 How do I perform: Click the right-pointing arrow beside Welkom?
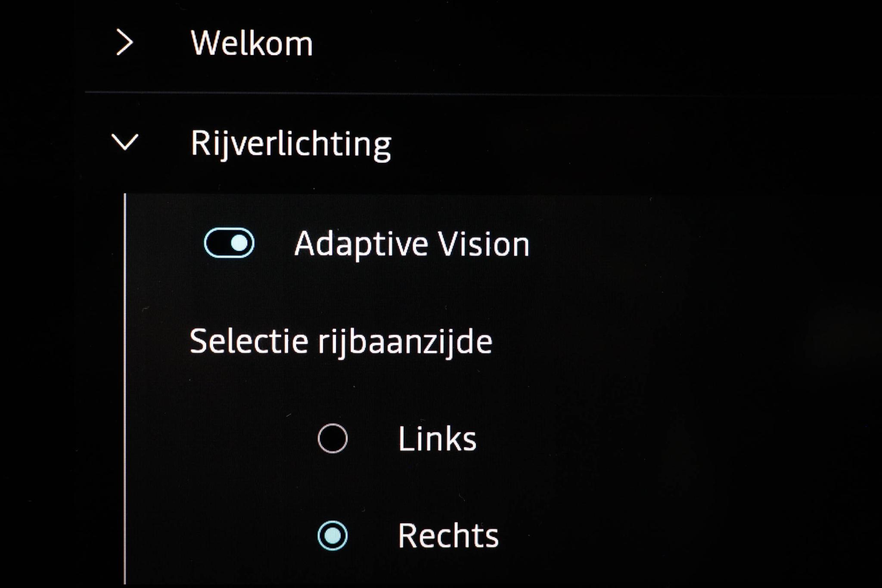[124, 43]
